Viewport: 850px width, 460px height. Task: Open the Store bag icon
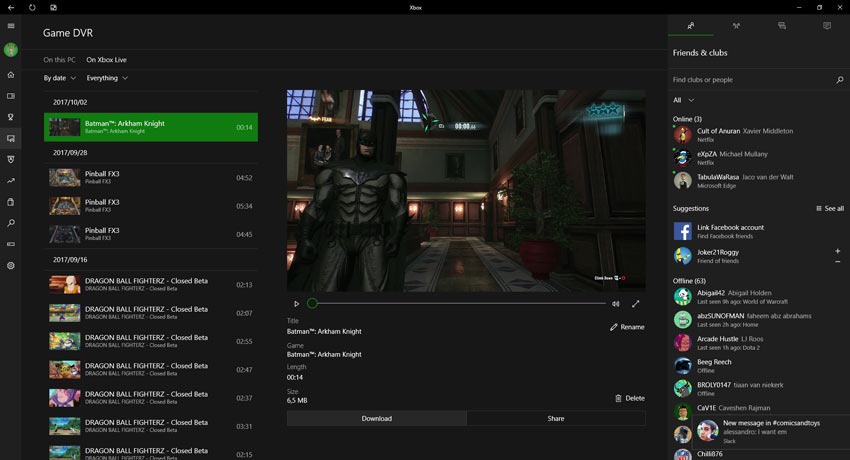pyautogui.click(x=11, y=202)
